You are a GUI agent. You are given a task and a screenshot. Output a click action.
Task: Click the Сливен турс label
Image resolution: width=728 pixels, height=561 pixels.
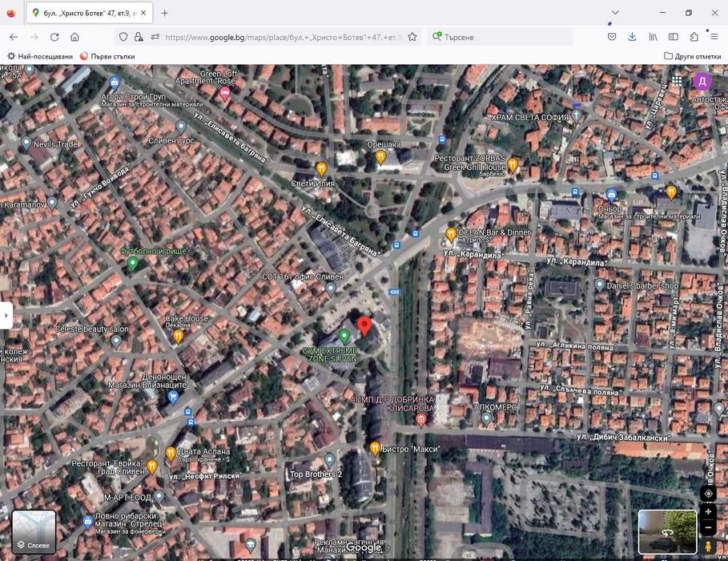tap(171, 140)
